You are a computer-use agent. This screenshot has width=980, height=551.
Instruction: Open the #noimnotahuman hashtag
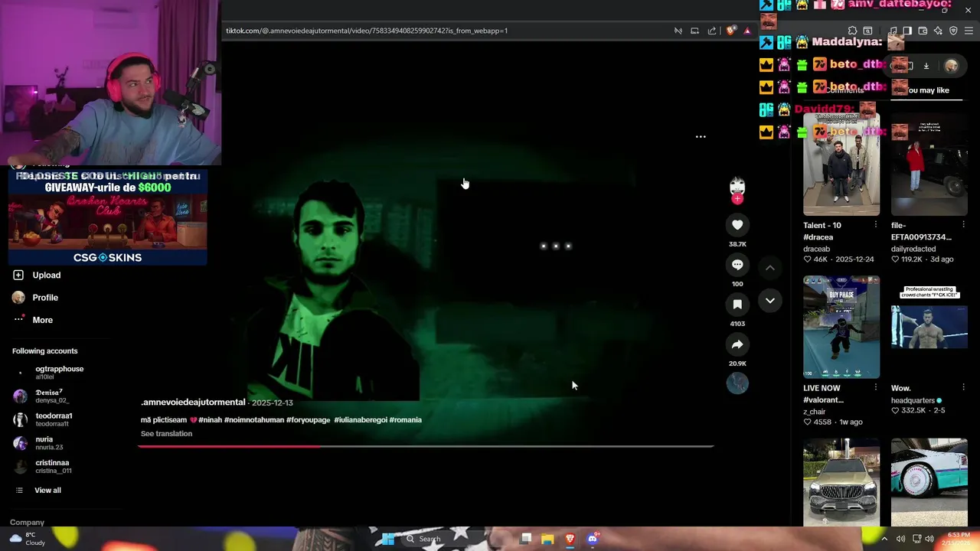click(254, 420)
